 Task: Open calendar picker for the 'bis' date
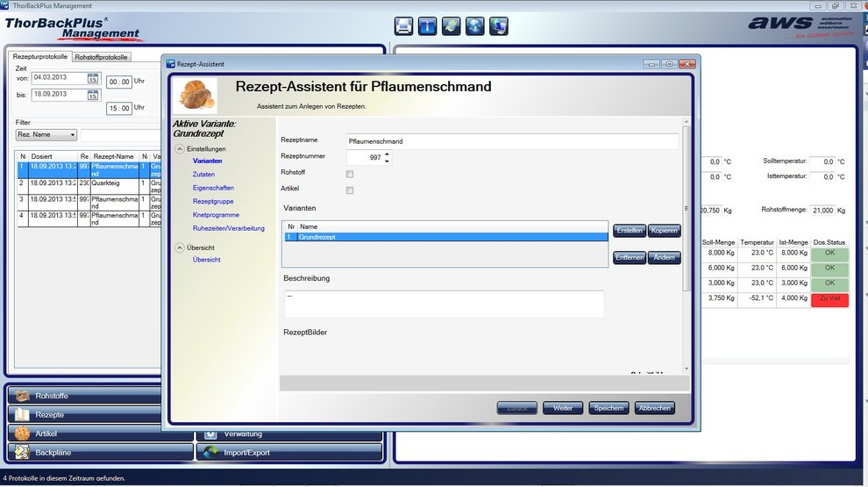pos(92,96)
